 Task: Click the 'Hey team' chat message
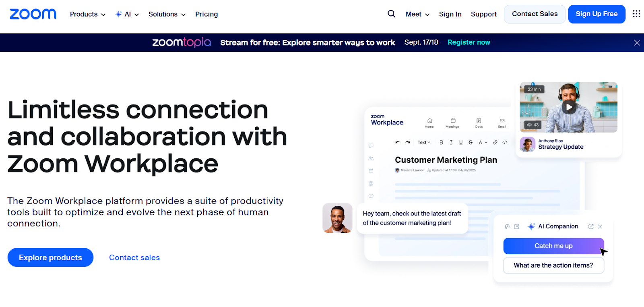[412, 218]
